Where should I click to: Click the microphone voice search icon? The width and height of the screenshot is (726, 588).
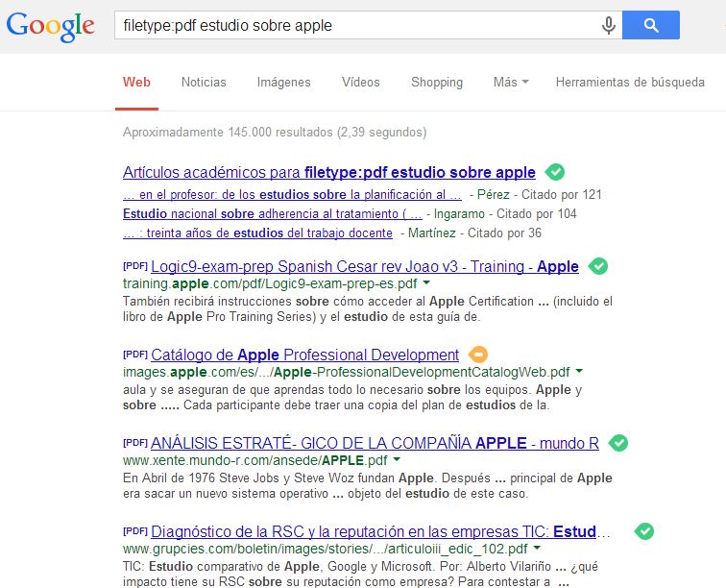coord(608,26)
